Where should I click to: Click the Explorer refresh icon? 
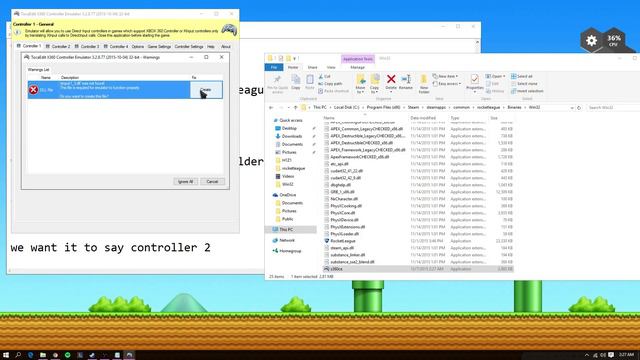point(579,108)
